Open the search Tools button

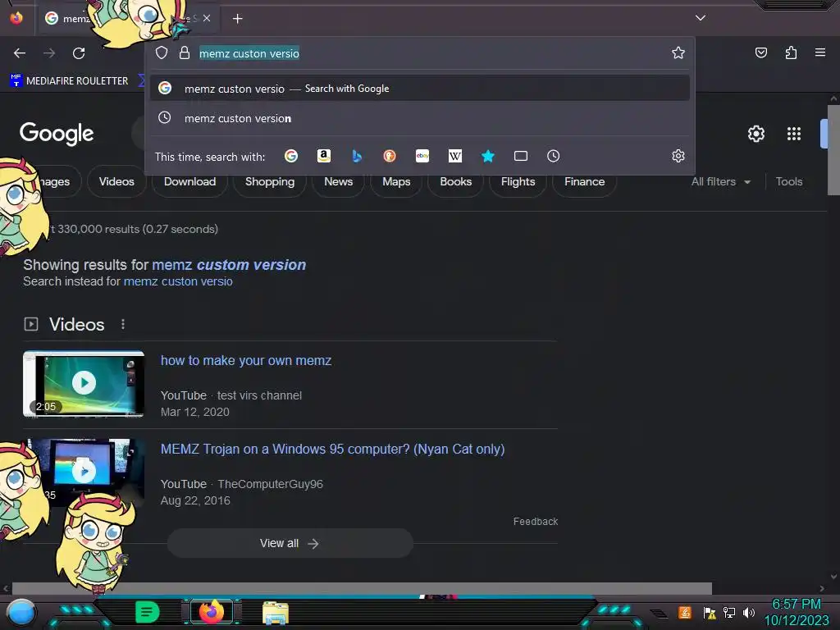[x=789, y=181]
